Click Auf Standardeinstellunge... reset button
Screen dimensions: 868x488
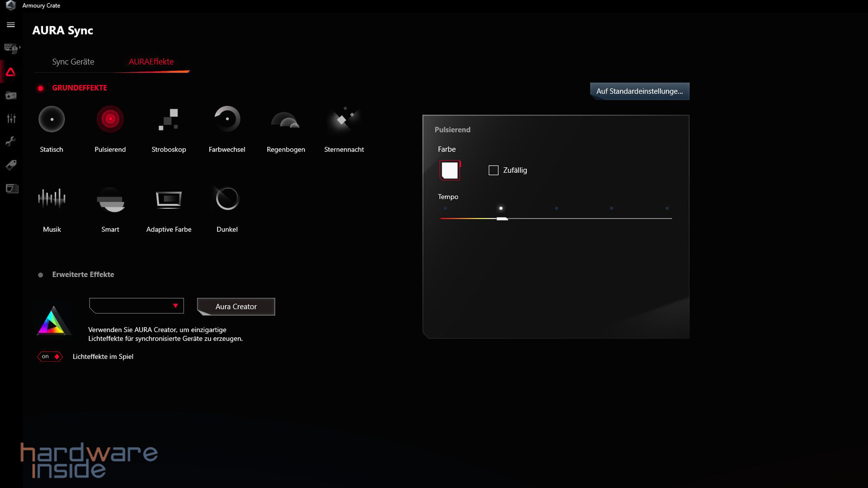pos(639,91)
